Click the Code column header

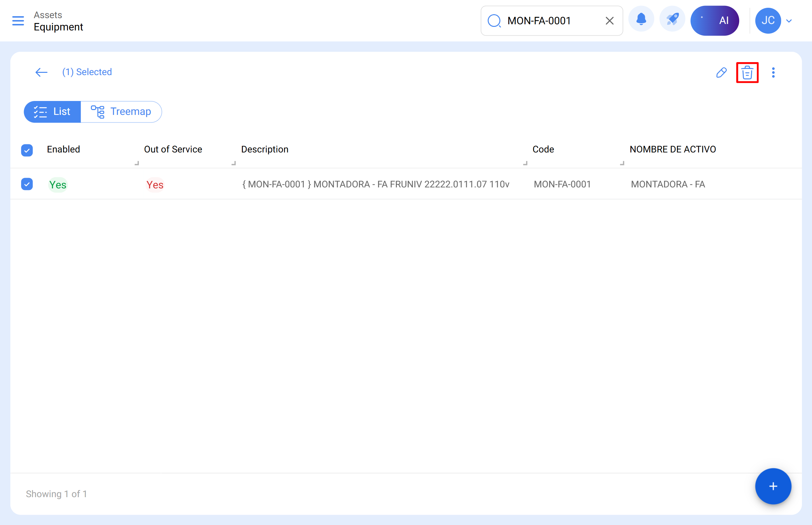click(x=543, y=149)
